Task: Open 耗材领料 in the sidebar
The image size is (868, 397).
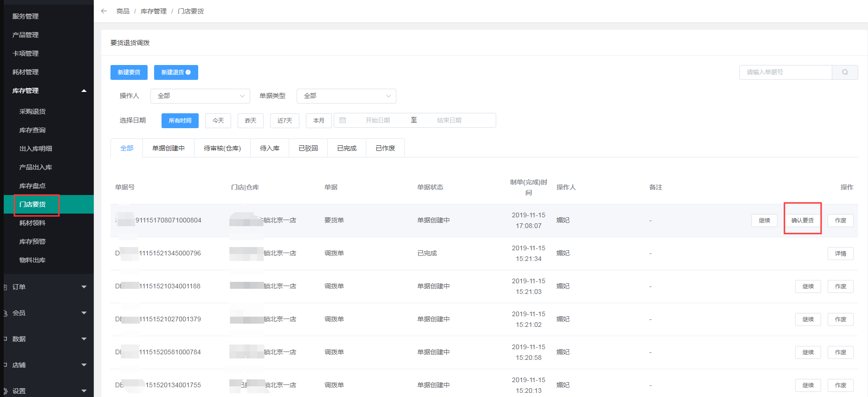Action: [x=49, y=223]
